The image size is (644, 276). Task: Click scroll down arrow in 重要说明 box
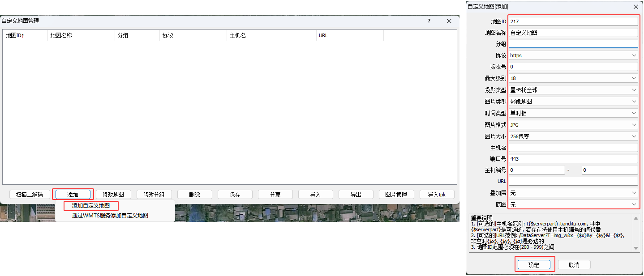635,248
